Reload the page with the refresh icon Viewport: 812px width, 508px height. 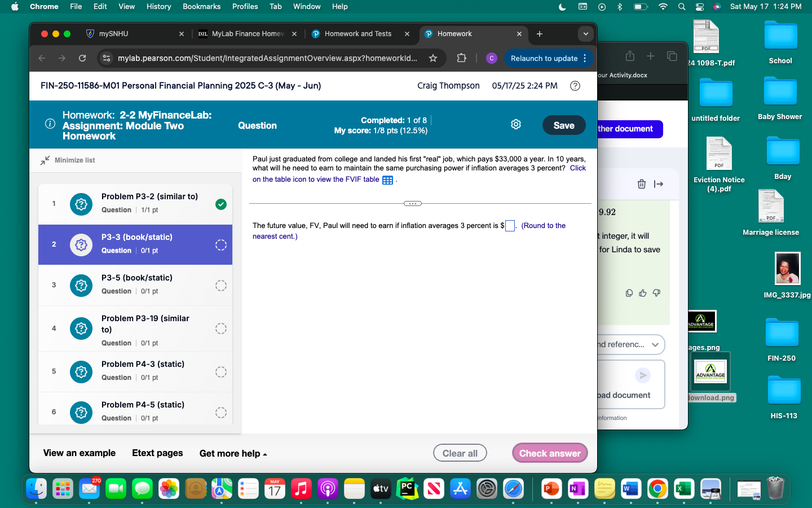(82, 58)
